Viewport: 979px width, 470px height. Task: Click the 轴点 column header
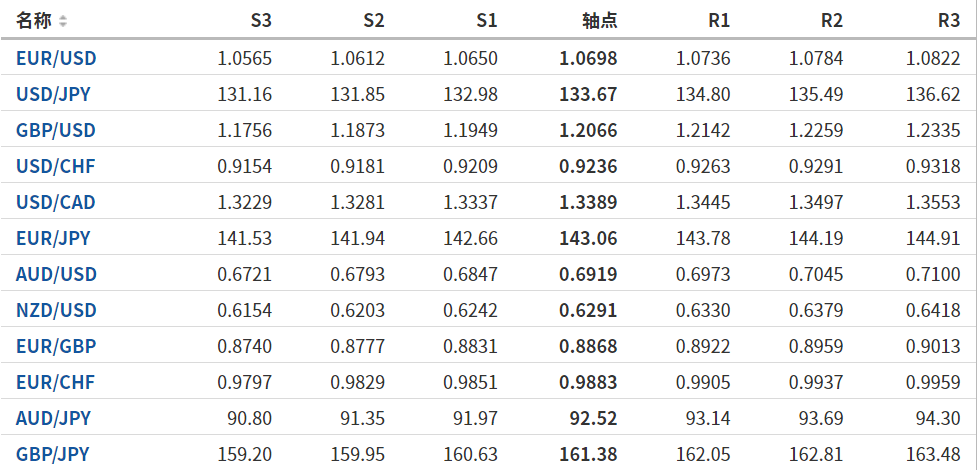click(x=599, y=21)
